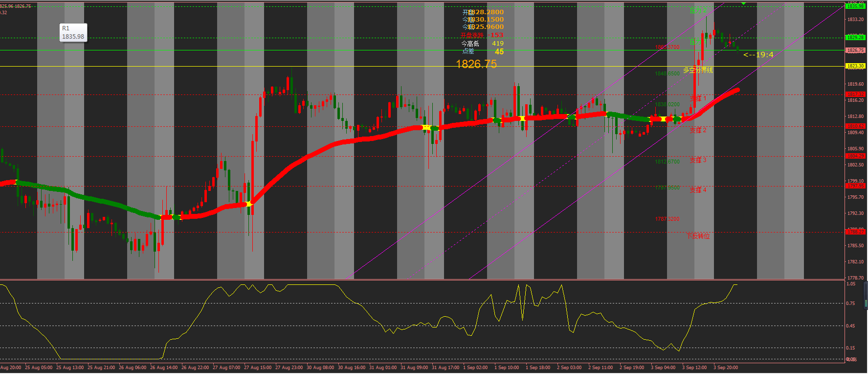This screenshot has width=868, height=374.
Task: Click the large orange 1826.75 price label
Action: pyautogui.click(x=476, y=64)
